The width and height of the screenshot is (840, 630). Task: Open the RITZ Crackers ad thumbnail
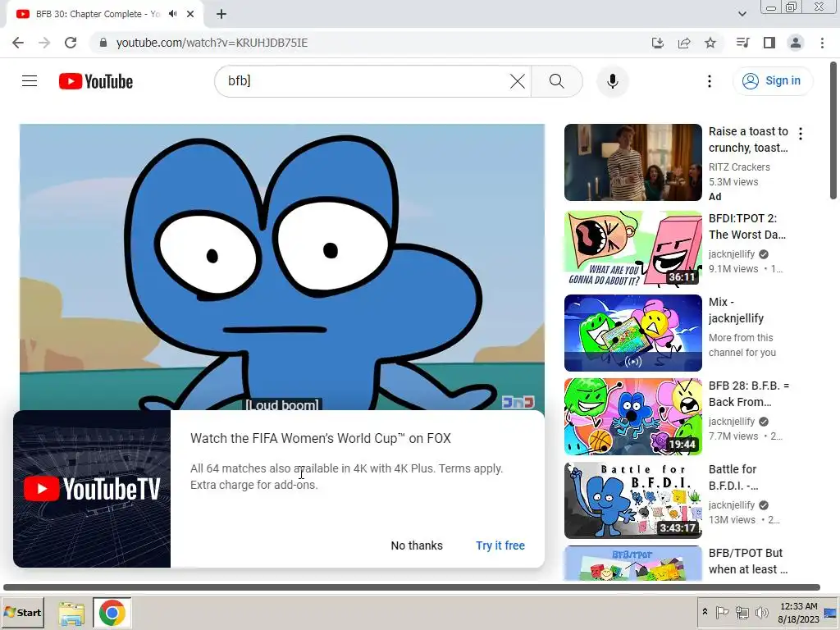point(632,162)
